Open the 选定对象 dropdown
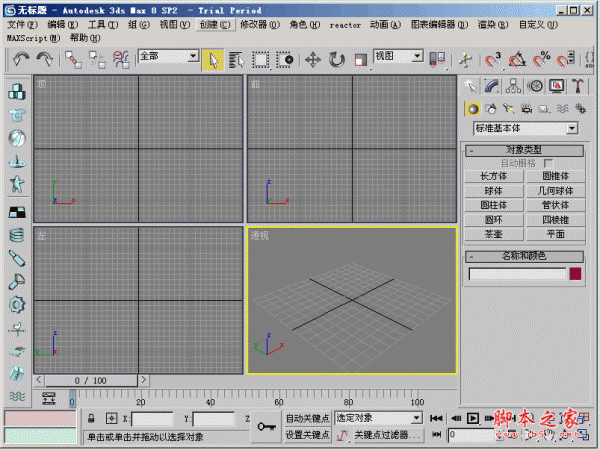Screen dimensions: 600x450 [378, 418]
